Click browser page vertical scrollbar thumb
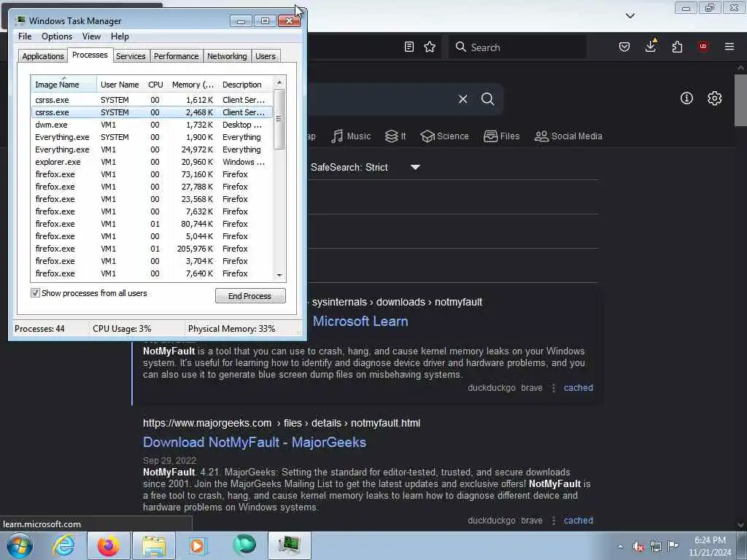This screenshot has height=560, width=747. 740,101
